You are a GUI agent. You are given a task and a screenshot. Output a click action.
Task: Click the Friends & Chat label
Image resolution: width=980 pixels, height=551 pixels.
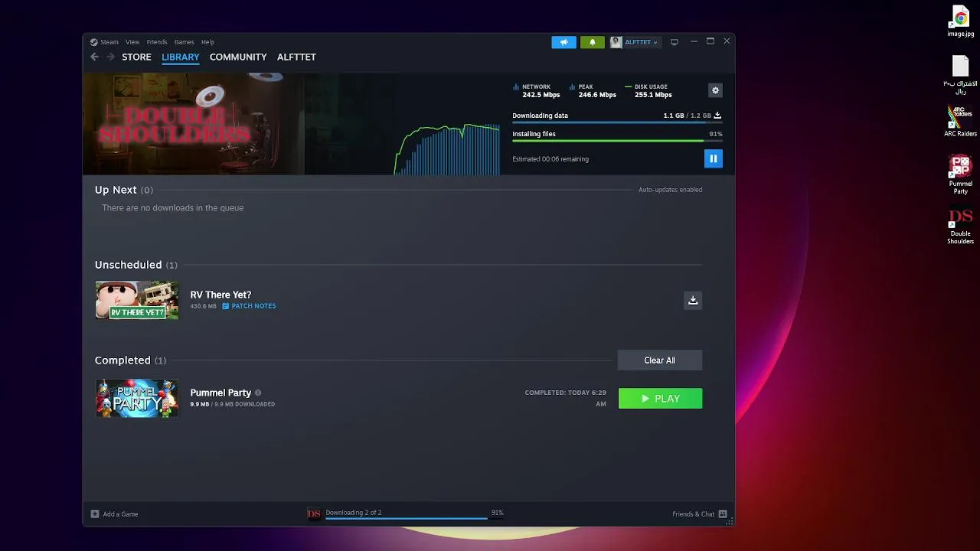pyautogui.click(x=693, y=514)
